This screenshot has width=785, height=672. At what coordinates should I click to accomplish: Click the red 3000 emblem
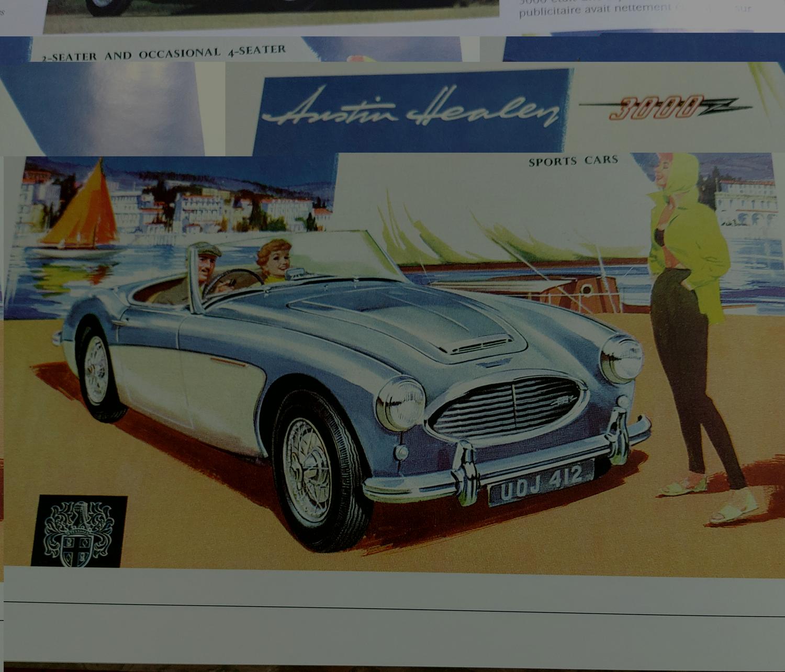point(665,107)
